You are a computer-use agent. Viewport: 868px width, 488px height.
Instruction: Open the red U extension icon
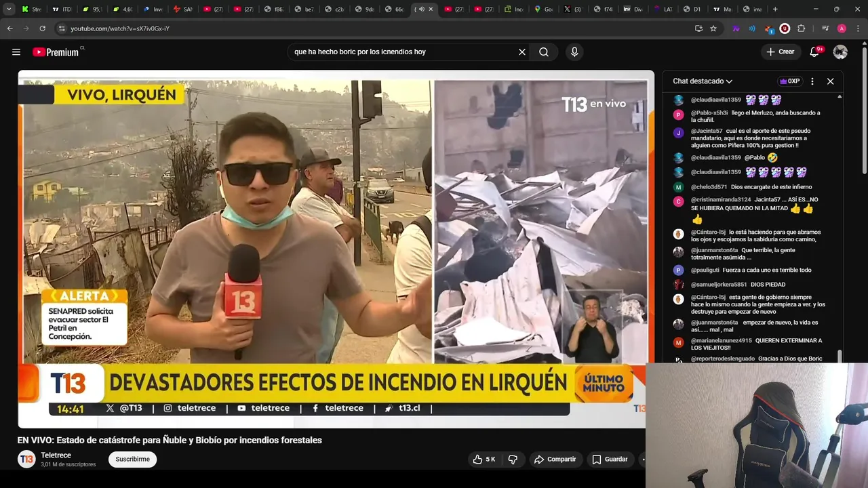click(x=785, y=28)
